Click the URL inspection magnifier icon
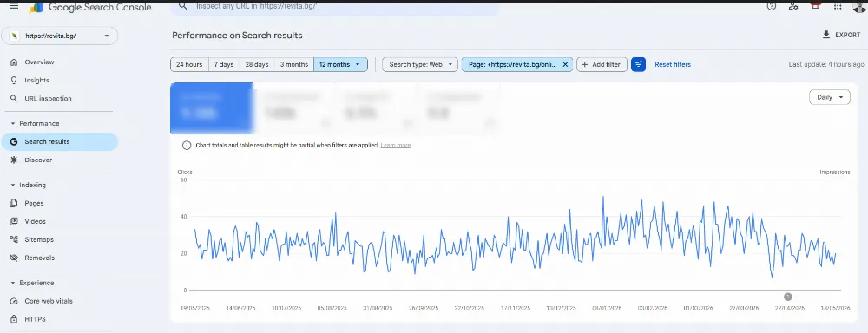The image size is (868, 333). pyautogui.click(x=15, y=99)
